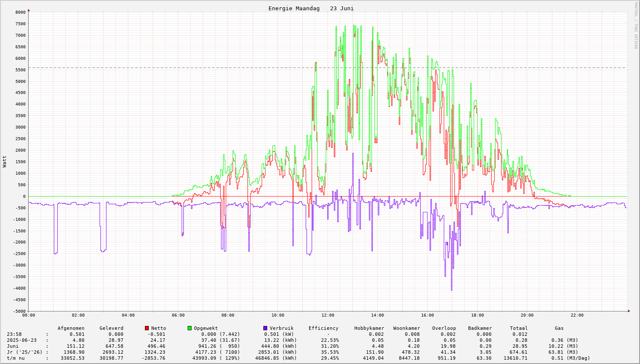Screen dimensions: 640x364
Task: Select the Geleverd column header
Action: pos(111,328)
